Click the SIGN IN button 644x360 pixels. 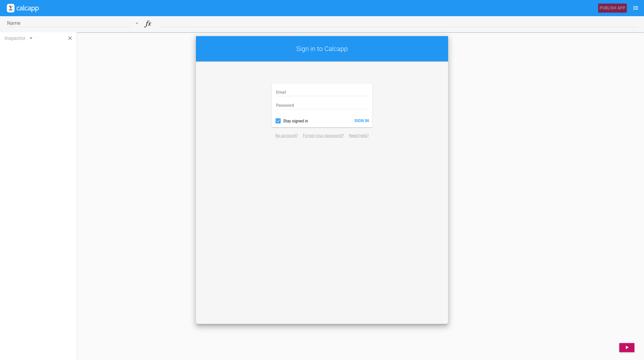click(361, 121)
